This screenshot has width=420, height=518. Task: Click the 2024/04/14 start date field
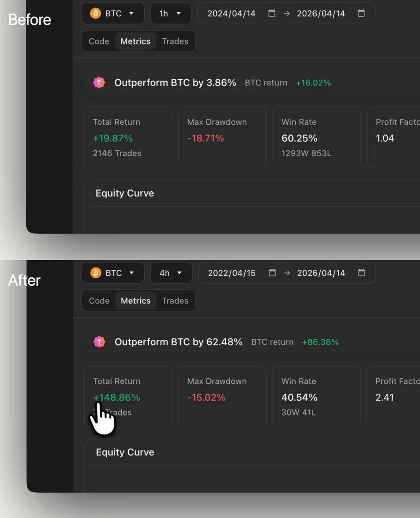[x=231, y=13]
